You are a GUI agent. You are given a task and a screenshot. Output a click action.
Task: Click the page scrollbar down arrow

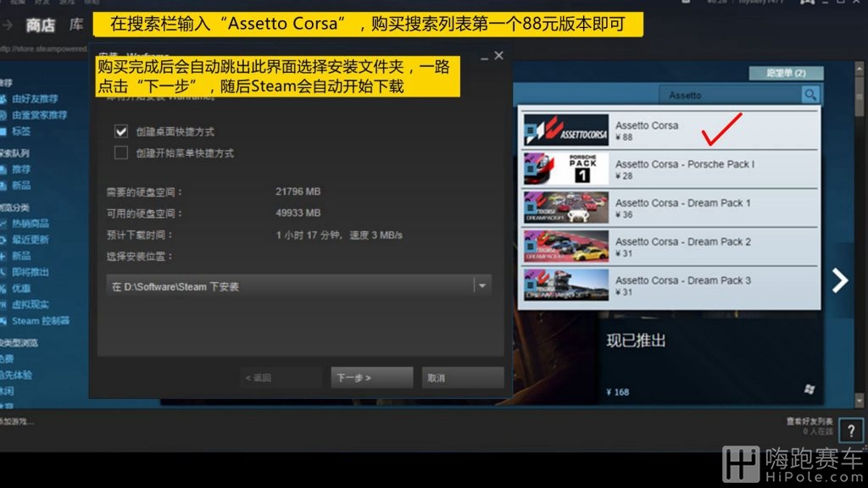click(x=860, y=400)
